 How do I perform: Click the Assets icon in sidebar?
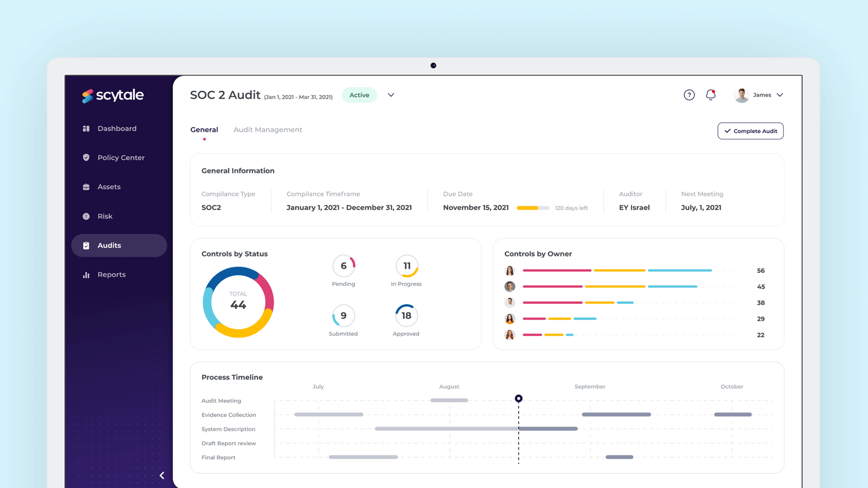[86, 187]
